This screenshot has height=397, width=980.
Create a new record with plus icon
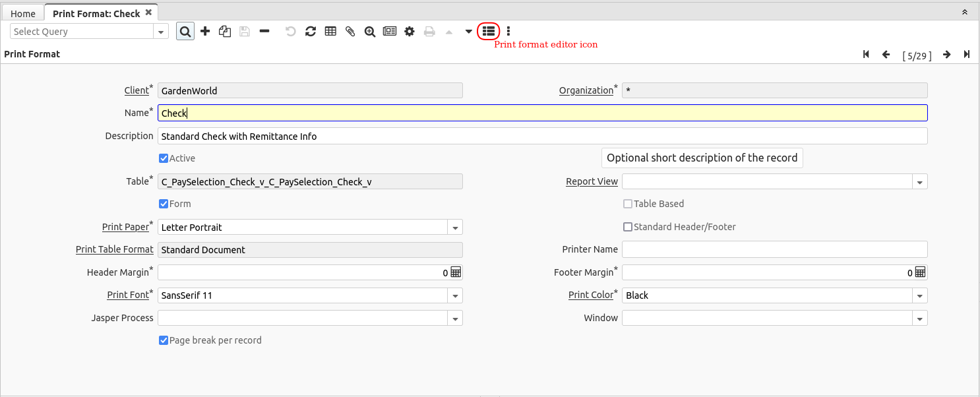pyautogui.click(x=205, y=31)
